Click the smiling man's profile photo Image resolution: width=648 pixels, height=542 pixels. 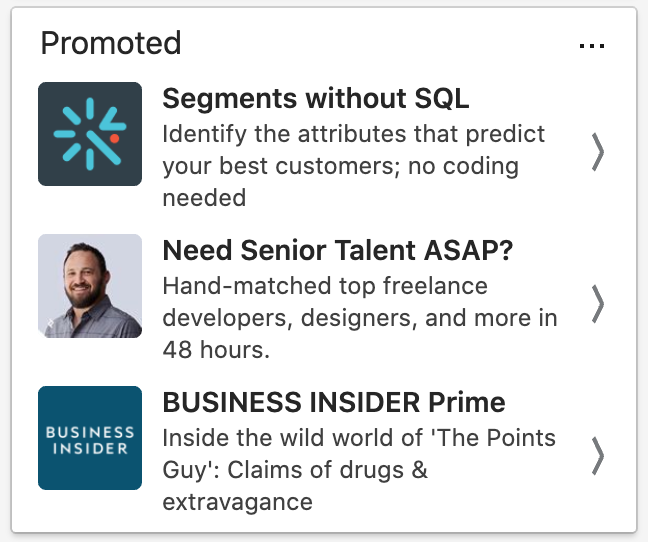click(90, 286)
